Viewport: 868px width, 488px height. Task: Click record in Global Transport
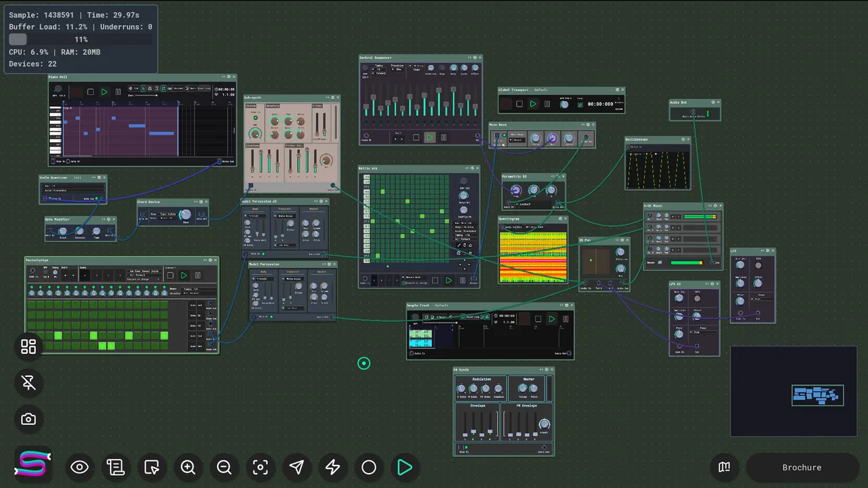click(x=505, y=104)
